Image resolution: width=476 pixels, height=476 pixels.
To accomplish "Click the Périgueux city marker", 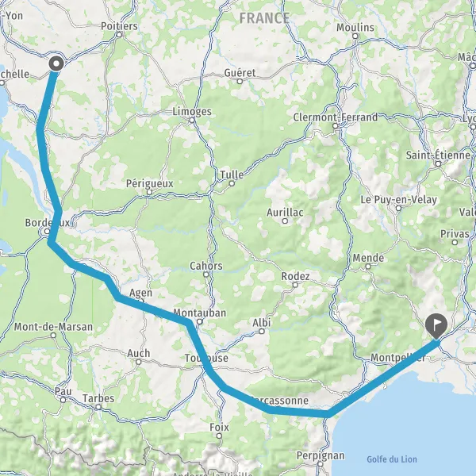I will coord(149,192).
